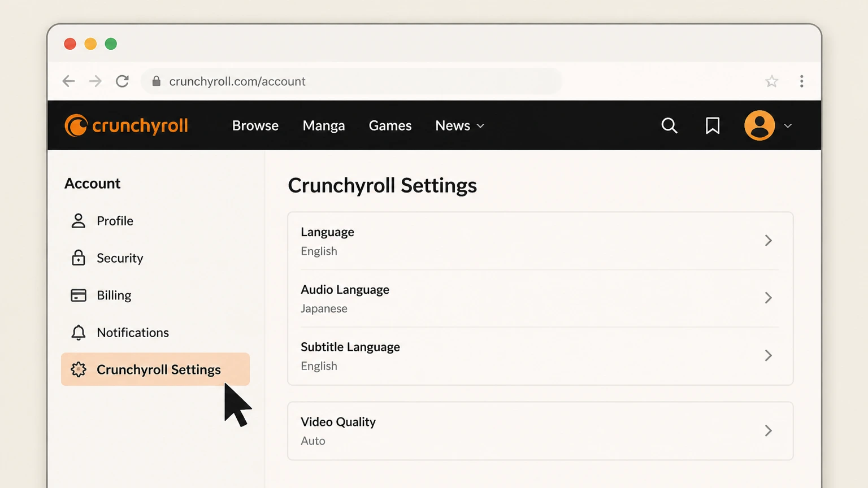Click the Notifications bell icon

click(x=79, y=333)
